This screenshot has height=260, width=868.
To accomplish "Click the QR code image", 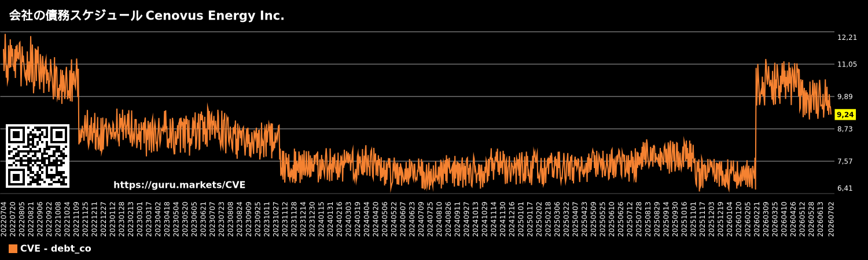I will pos(38,156).
